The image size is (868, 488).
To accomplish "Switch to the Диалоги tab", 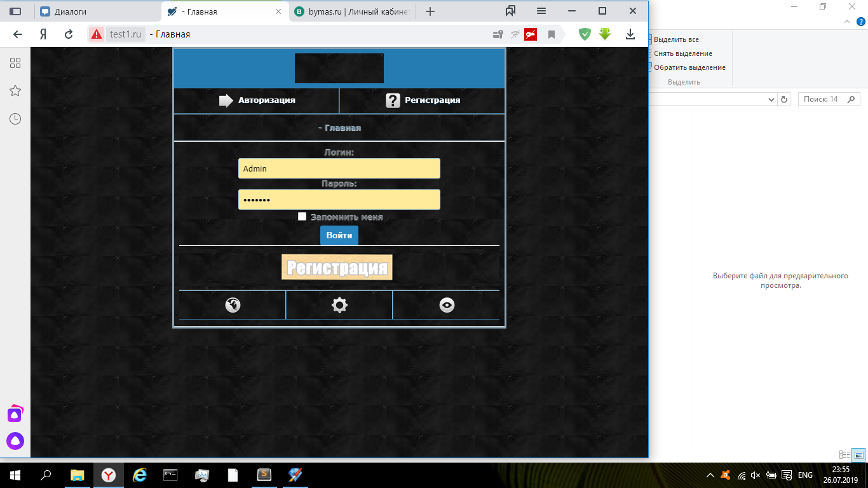I will pyautogui.click(x=71, y=11).
